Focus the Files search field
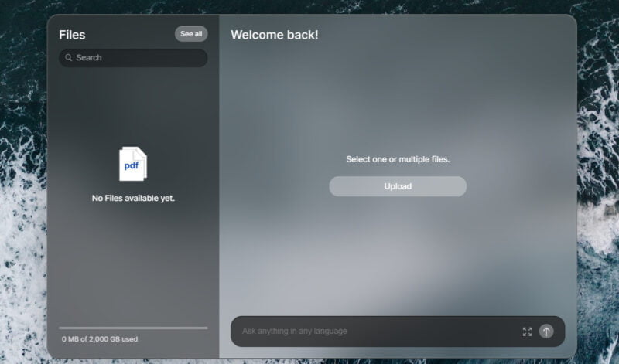 (x=139, y=58)
